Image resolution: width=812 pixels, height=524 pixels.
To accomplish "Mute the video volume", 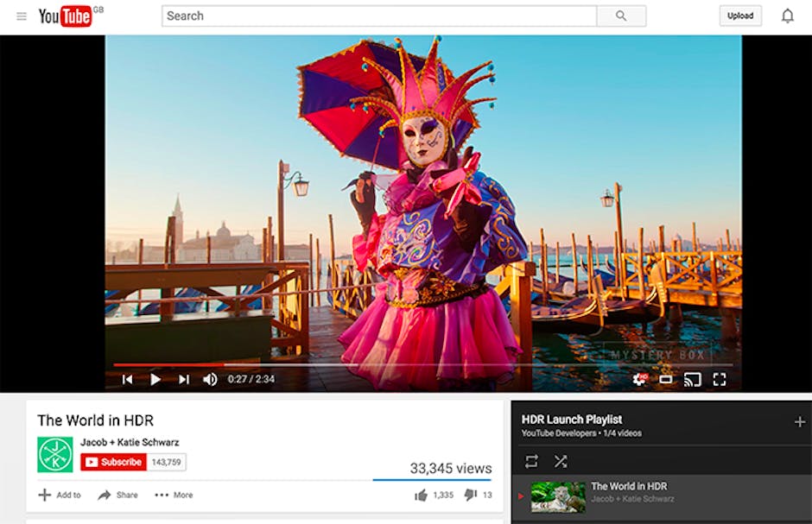I will 210,379.
